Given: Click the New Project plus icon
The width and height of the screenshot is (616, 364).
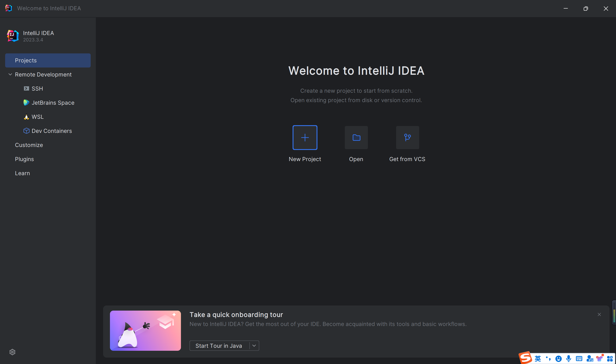Looking at the screenshot, I should (x=305, y=138).
